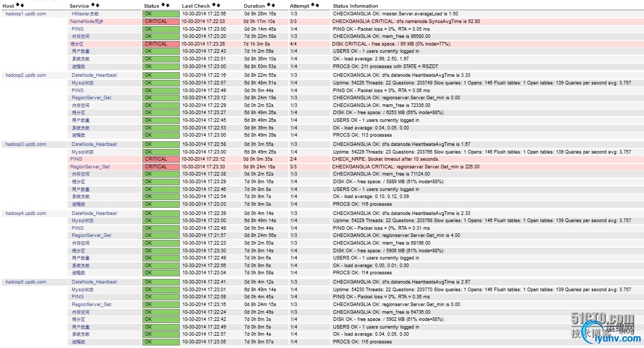This screenshot has height=348, width=644.
Task: Open host hadoop1.updb.com
Action: (x=26, y=14)
